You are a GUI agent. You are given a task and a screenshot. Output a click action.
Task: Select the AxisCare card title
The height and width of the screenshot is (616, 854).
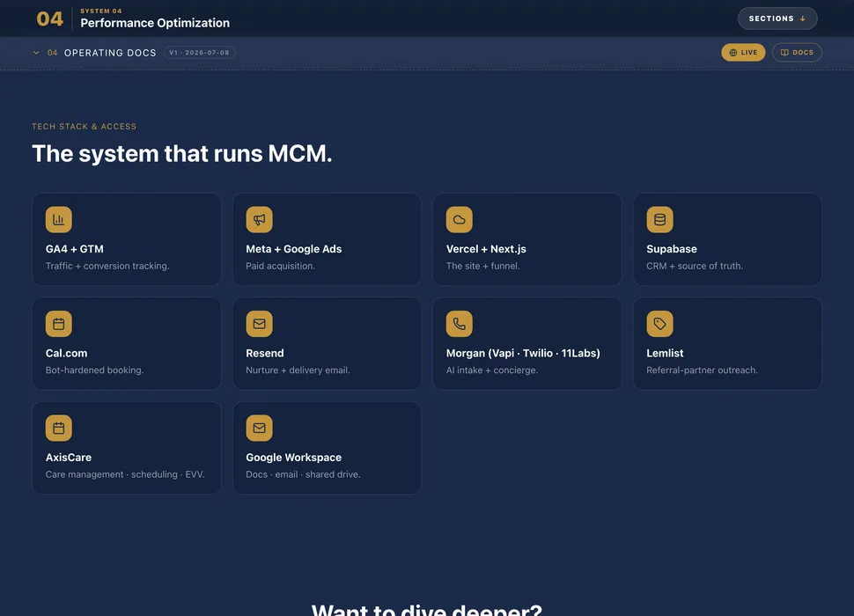[x=69, y=458]
